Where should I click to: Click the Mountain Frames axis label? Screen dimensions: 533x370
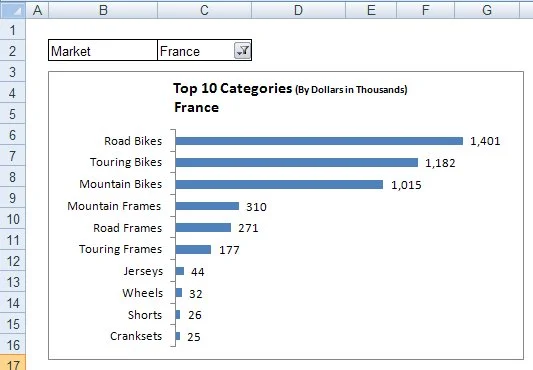pos(114,206)
